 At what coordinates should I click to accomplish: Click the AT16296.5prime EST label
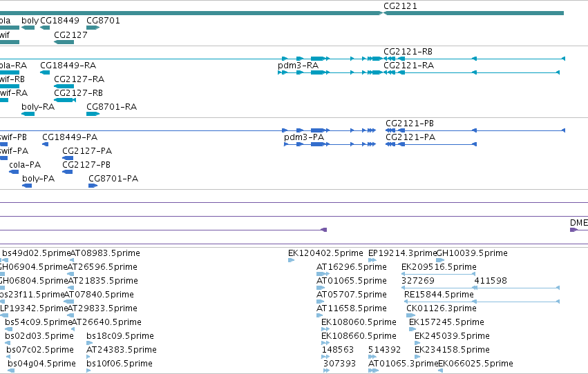[352, 267]
